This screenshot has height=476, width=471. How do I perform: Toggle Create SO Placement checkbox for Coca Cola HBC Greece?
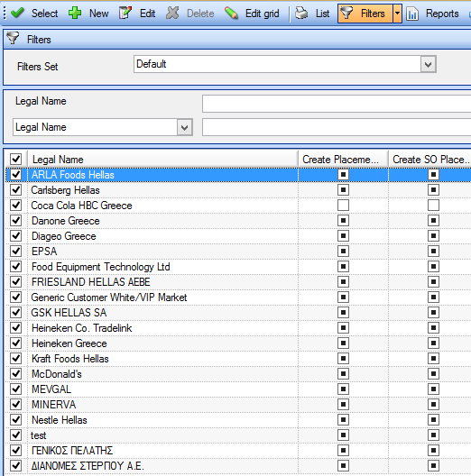click(x=433, y=205)
